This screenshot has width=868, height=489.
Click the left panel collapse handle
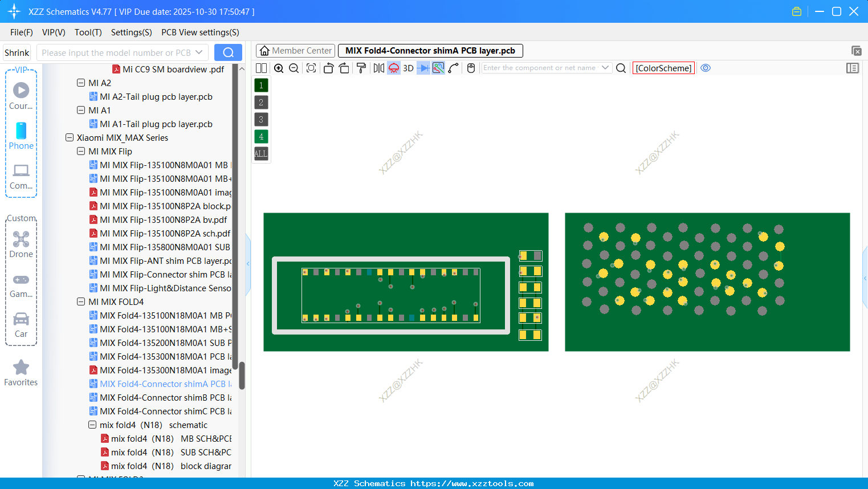click(x=248, y=264)
